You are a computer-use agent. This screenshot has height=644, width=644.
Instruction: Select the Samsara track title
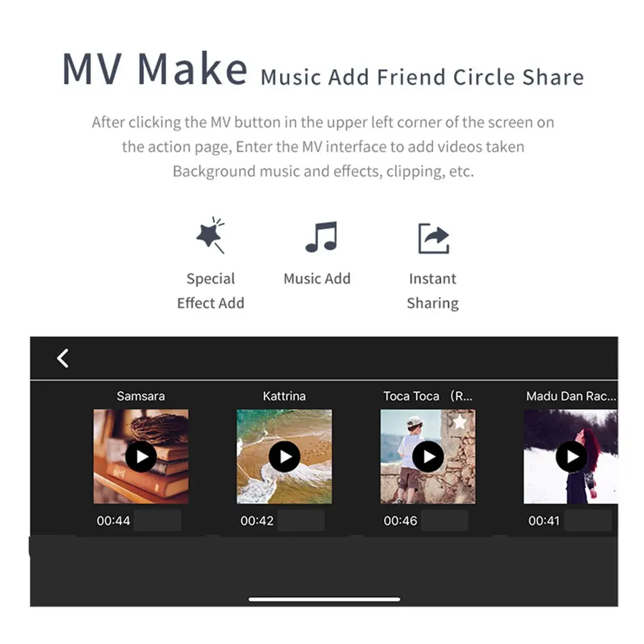141,396
